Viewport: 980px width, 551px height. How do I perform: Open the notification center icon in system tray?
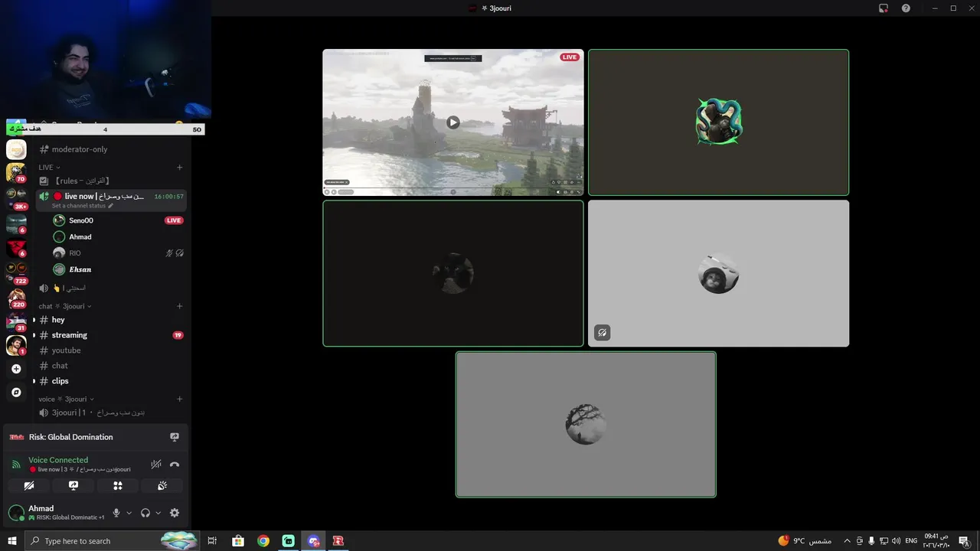pyautogui.click(x=963, y=541)
